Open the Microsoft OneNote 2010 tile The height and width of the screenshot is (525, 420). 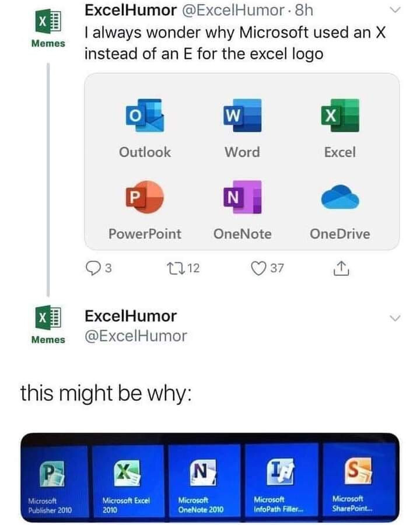pyautogui.click(x=204, y=481)
